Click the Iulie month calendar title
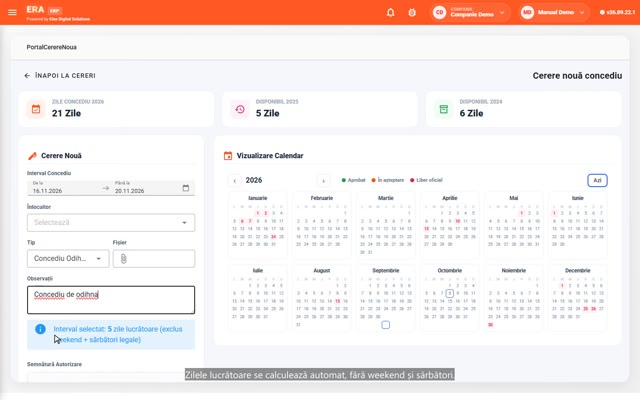Screen dimensions: 640x400 [258, 271]
